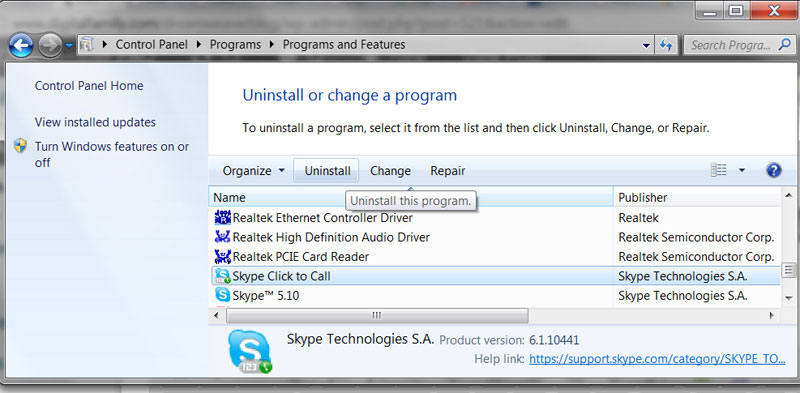Viewport: 800px width, 393px height.
Task: Select Skype Click to Call row
Action: pyautogui.click(x=495, y=276)
